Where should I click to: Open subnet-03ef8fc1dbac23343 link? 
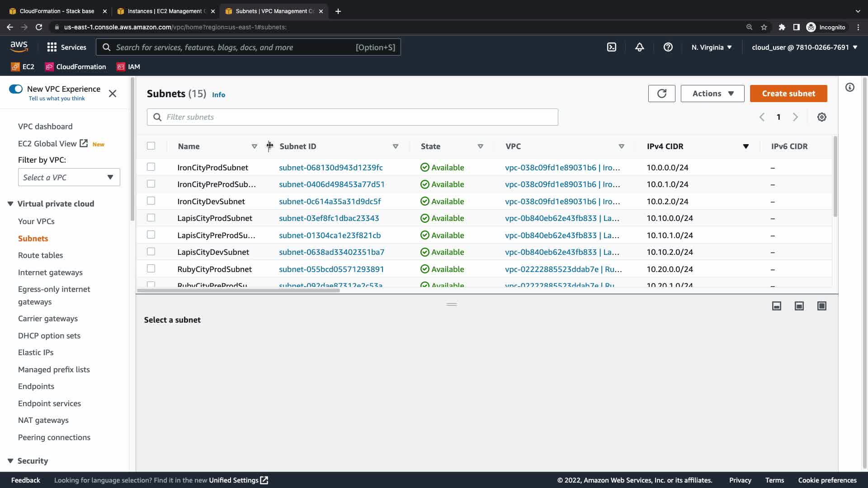329,218
